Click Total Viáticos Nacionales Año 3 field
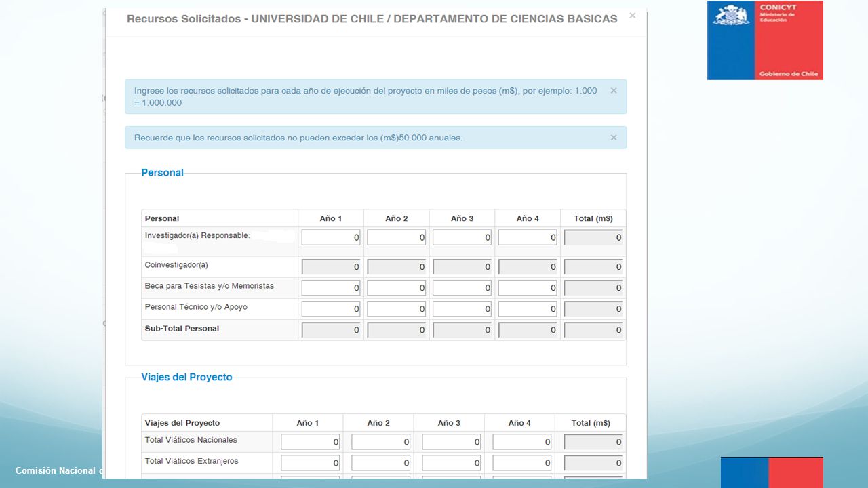Image resolution: width=868 pixels, height=488 pixels. click(452, 442)
